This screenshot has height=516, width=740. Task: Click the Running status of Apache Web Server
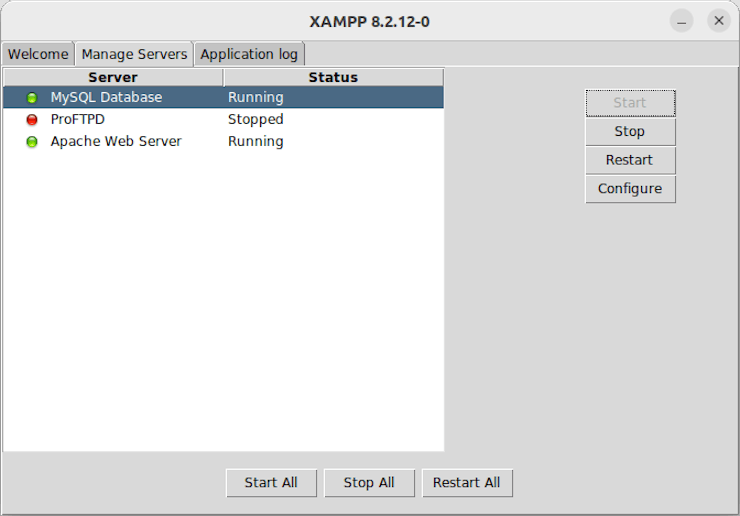pos(255,142)
